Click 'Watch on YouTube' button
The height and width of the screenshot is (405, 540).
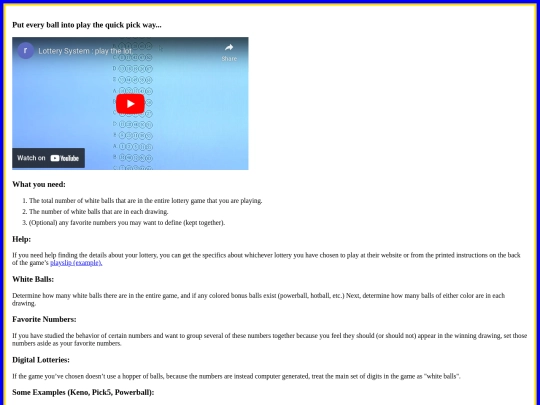tap(49, 158)
